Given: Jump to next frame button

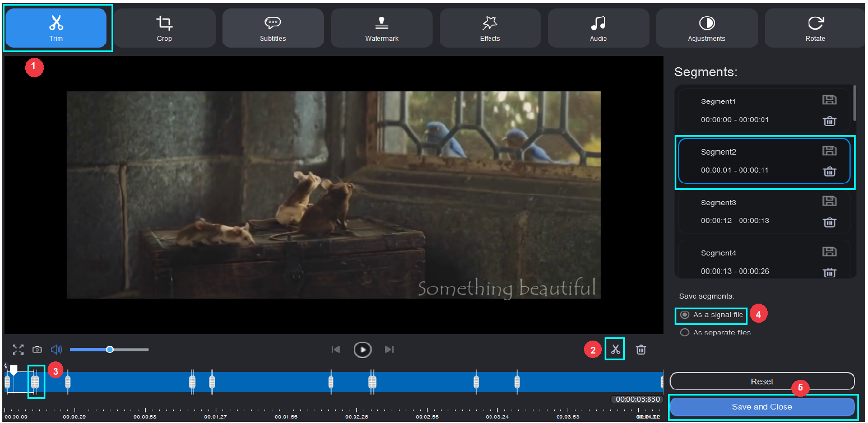Looking at the screenshot, I should pos(389,350).
